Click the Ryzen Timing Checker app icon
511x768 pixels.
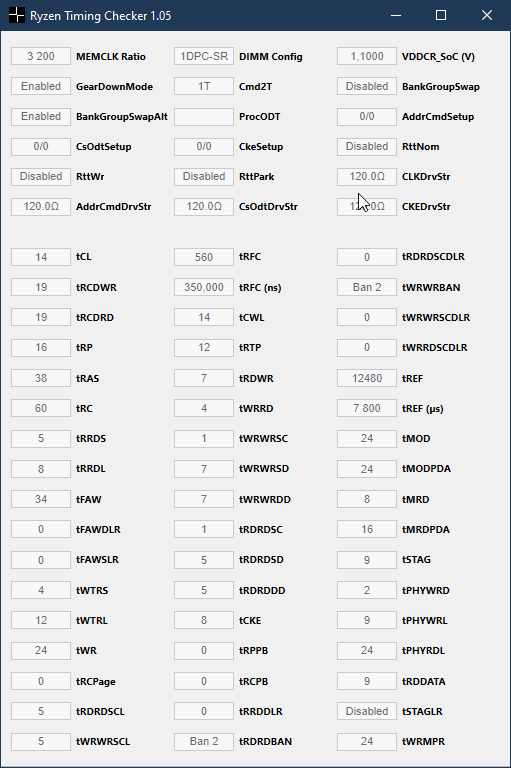pyautogui.click(x=17, y=15)
